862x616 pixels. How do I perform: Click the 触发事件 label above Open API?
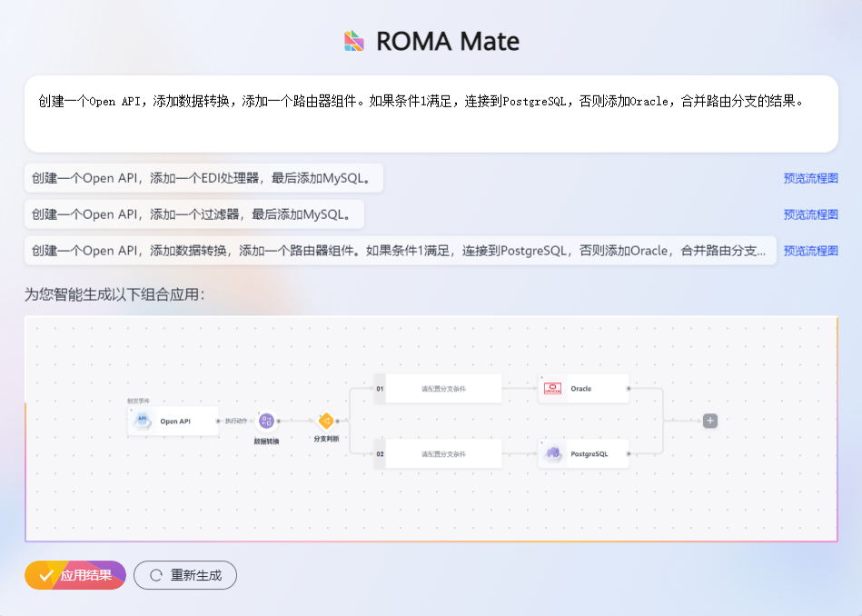(139, 401)
